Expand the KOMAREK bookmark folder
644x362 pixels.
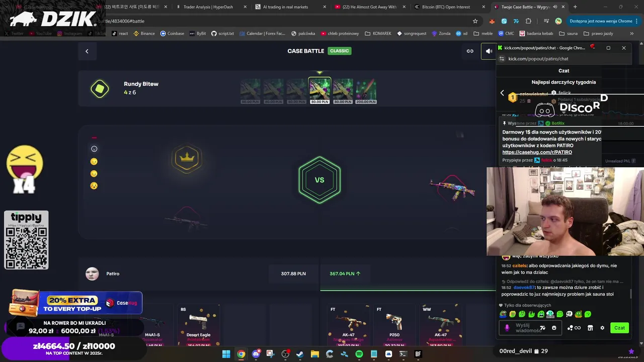(378, 33)
